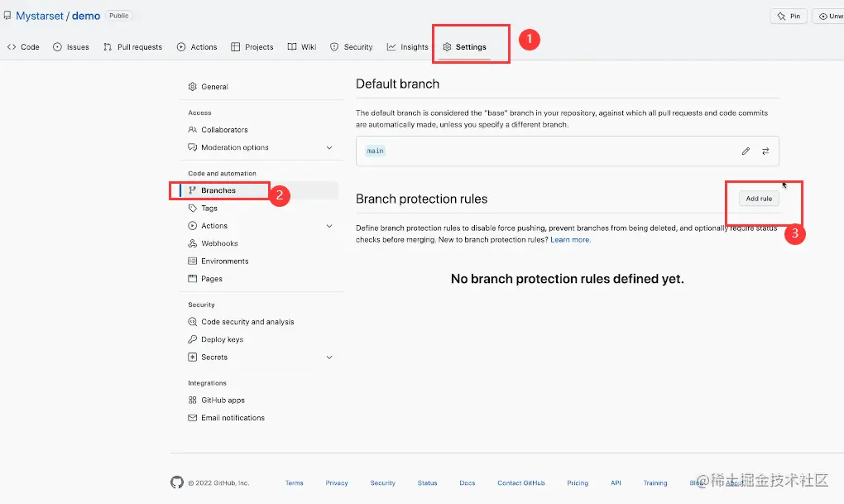Open the Privacy footer link
Screen dimensions: 844x504
pos(337,483)
